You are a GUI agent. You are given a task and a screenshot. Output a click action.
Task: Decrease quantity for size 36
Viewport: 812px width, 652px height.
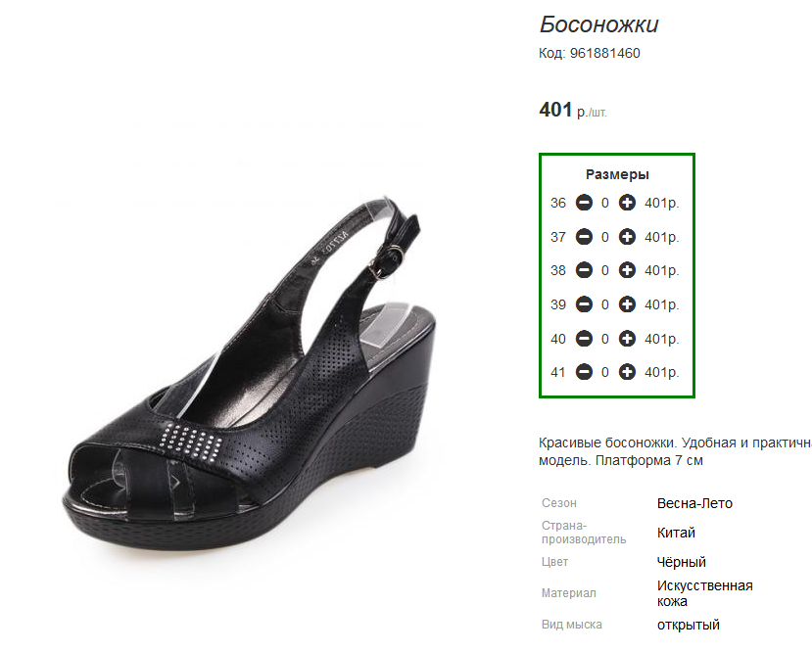point(584,203)
